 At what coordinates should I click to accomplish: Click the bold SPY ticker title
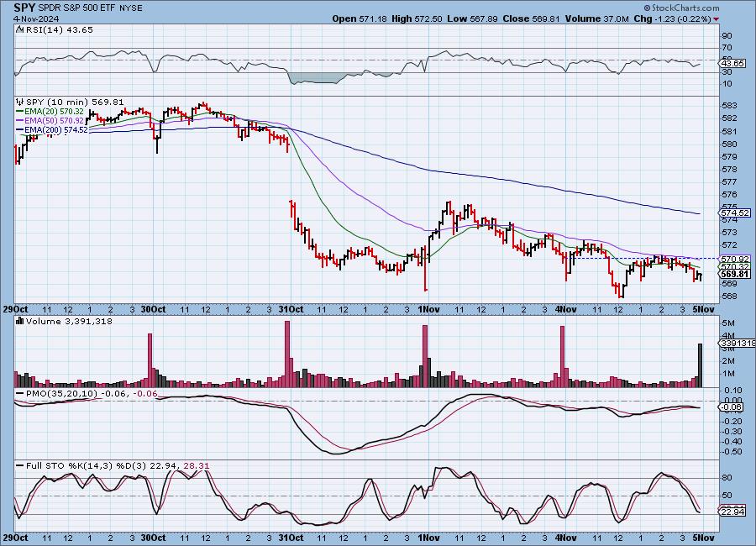point(24,8)
